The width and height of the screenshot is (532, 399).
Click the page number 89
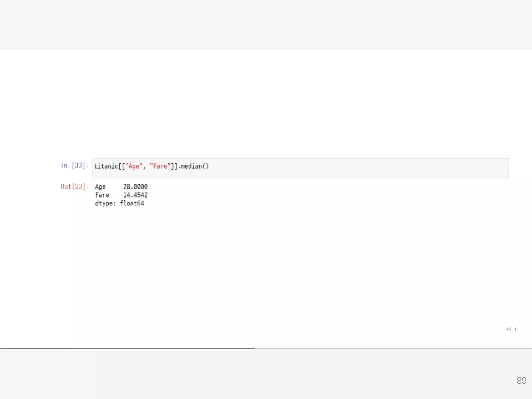(521, 381)
